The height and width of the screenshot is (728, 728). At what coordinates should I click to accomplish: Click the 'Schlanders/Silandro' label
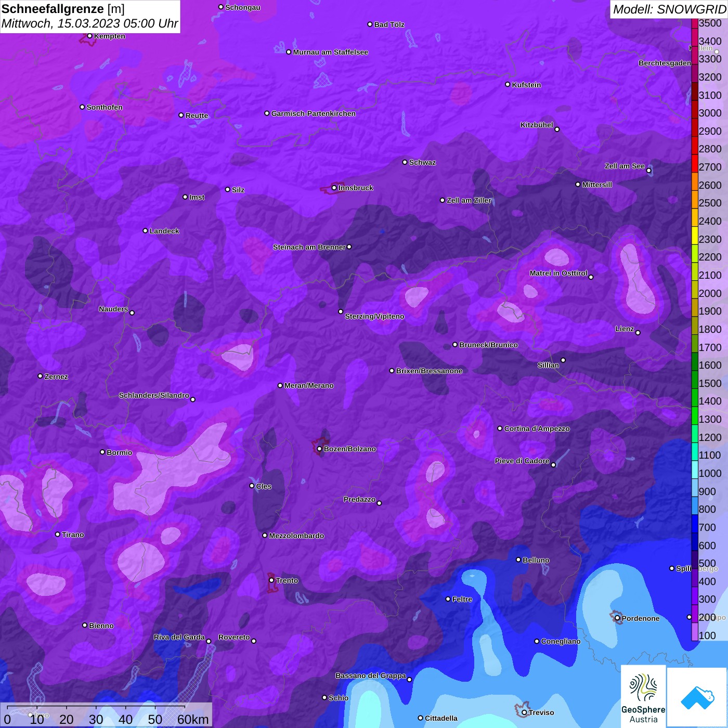(x=154, y=395)
